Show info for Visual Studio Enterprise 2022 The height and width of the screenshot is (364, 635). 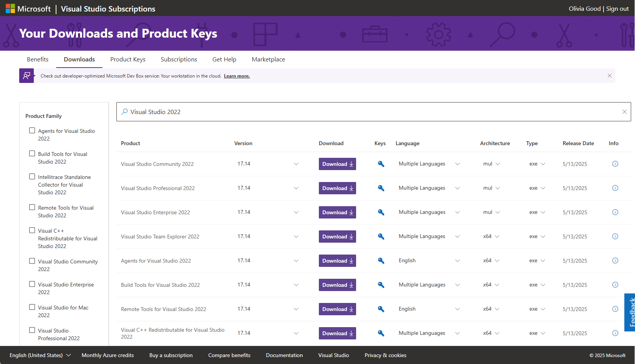(615, 212)
